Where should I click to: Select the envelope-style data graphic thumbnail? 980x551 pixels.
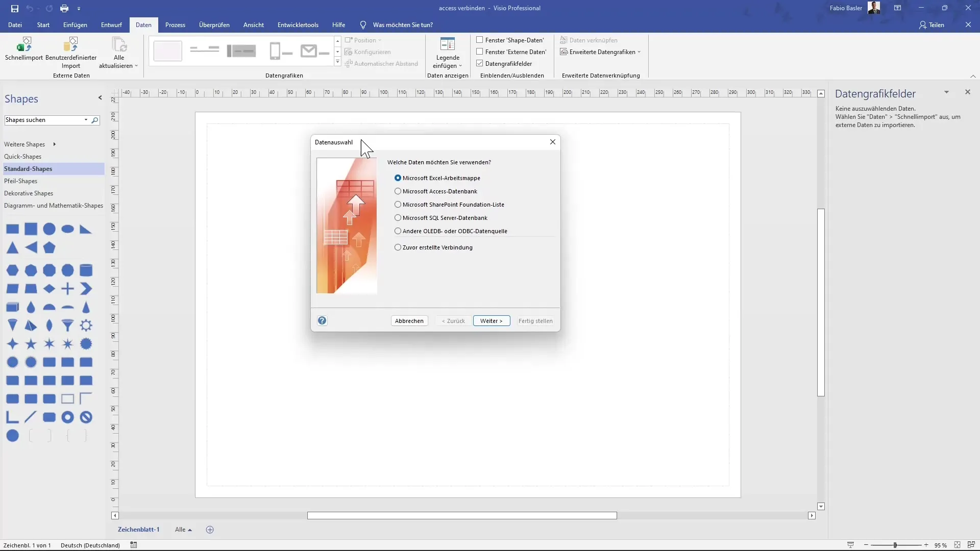[x=315, y=51]
